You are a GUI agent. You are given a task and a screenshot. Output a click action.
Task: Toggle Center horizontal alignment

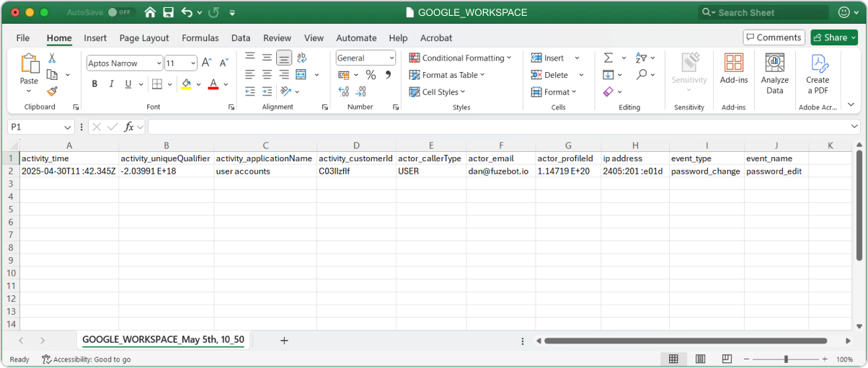tap(267, 74)
